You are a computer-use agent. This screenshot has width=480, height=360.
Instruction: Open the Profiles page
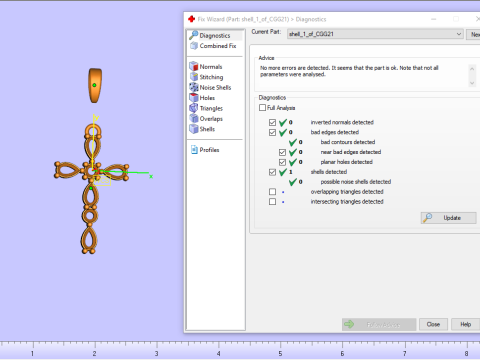pyautogui.click(x=209, y=150)
